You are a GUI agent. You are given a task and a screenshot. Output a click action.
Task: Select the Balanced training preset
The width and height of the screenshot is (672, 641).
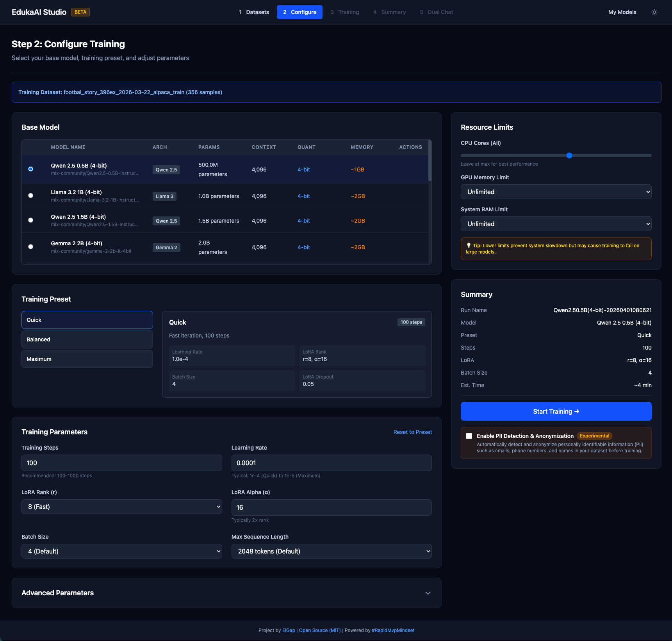coord(87,339)
